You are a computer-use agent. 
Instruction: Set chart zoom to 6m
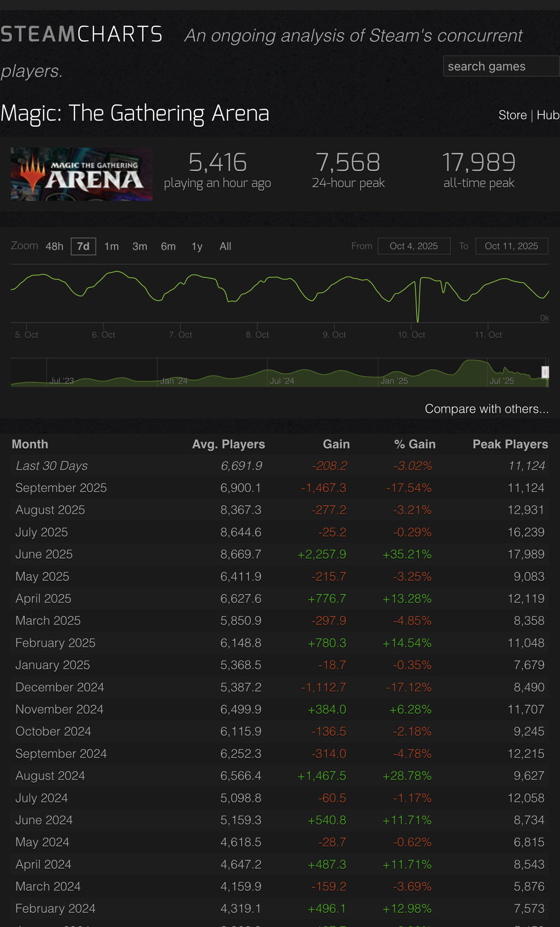pos(168,246)
